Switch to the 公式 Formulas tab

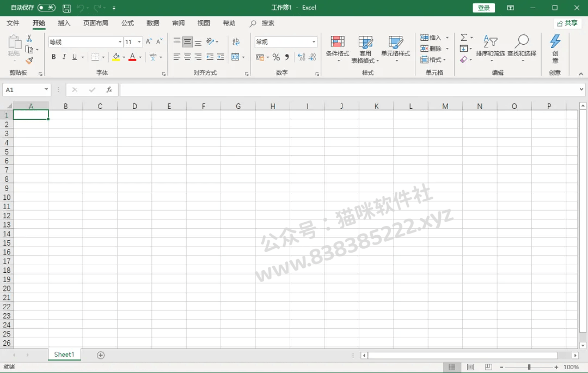[x=127, y=23]
